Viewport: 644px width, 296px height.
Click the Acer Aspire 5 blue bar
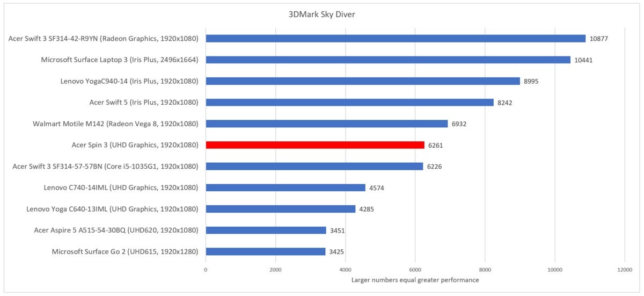[266, 230]
